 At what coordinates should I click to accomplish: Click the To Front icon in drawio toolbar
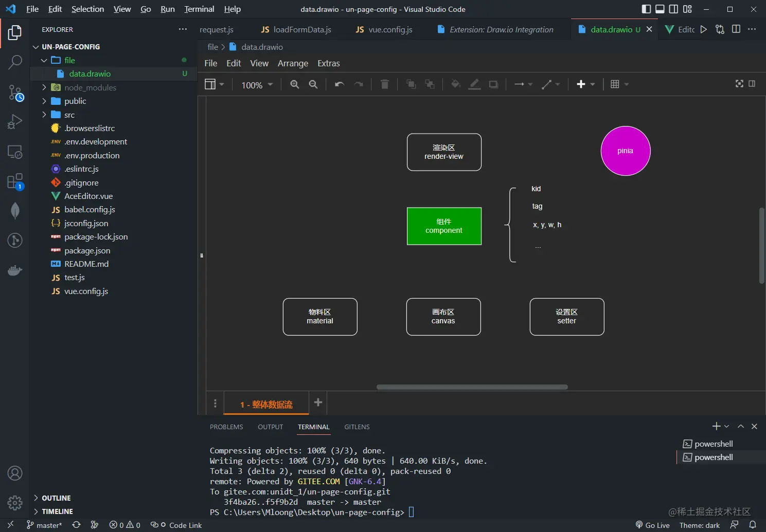[x=411, y=84]
